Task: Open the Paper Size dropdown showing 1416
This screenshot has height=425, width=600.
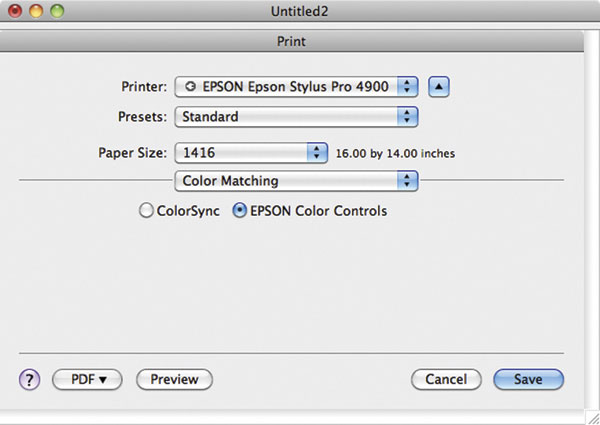Action: (251, 153)
